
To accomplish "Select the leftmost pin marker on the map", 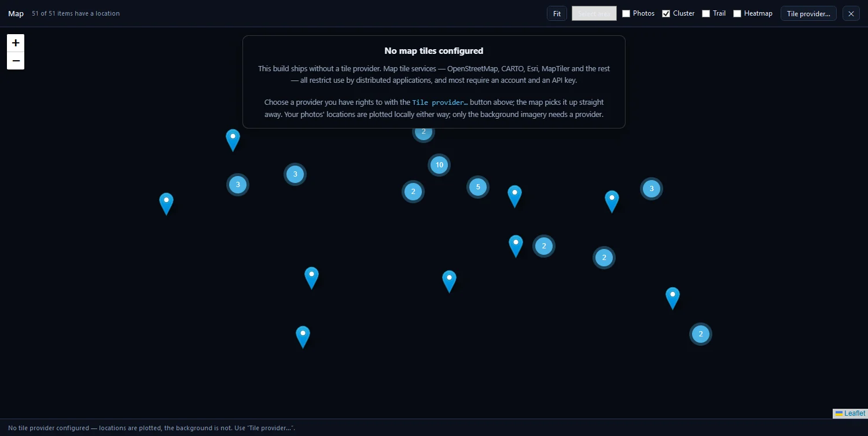I will pyautogui.click(x=166, y=204).
